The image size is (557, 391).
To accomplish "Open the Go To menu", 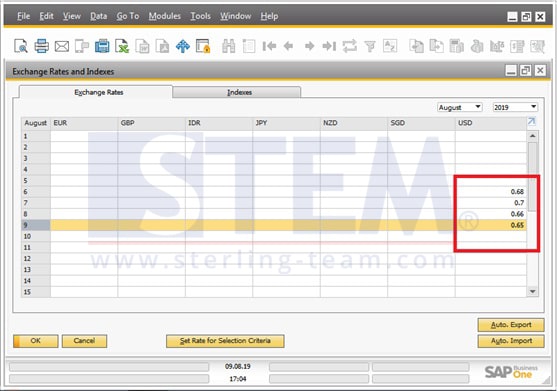I will coord(128,16).
